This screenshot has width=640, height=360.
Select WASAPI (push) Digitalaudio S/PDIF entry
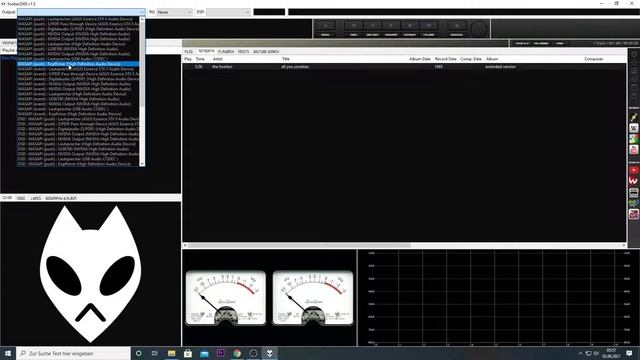[x=78, y=29]
